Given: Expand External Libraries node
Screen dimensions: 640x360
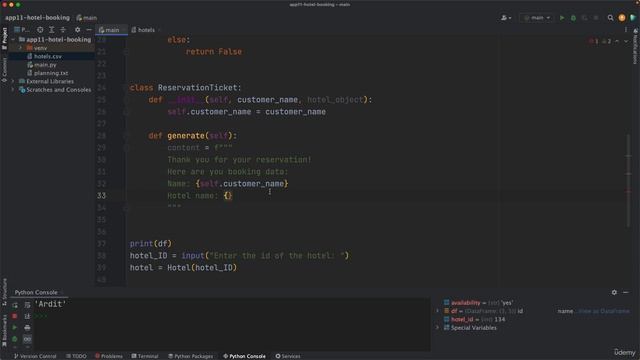Looking at the screenshot, I should 13,81.
